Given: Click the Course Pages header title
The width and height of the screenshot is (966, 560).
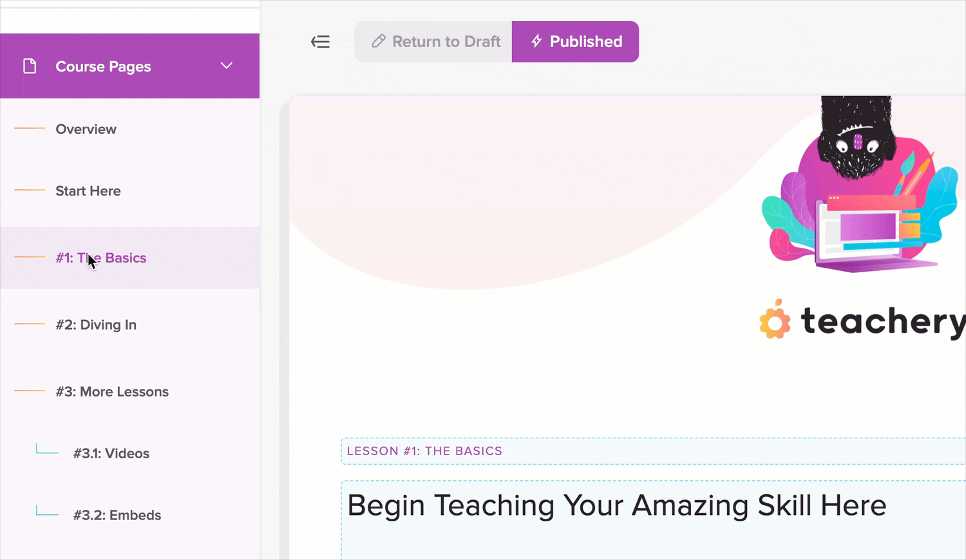Looking at the screenshot, I should 103,66.
